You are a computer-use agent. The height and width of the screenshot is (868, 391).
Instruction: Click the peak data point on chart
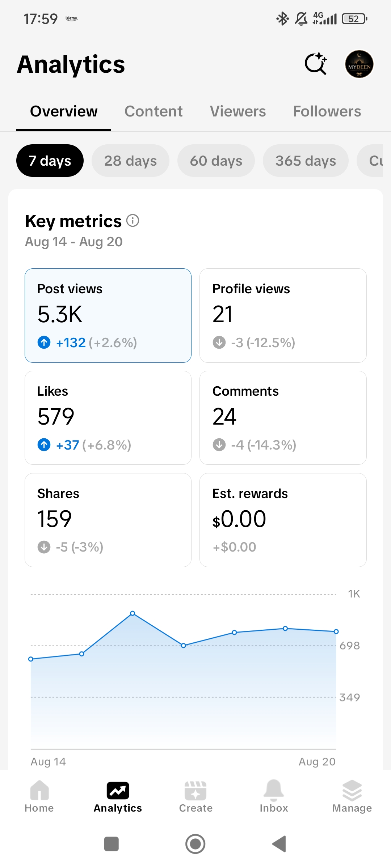(x=133, y=613)
